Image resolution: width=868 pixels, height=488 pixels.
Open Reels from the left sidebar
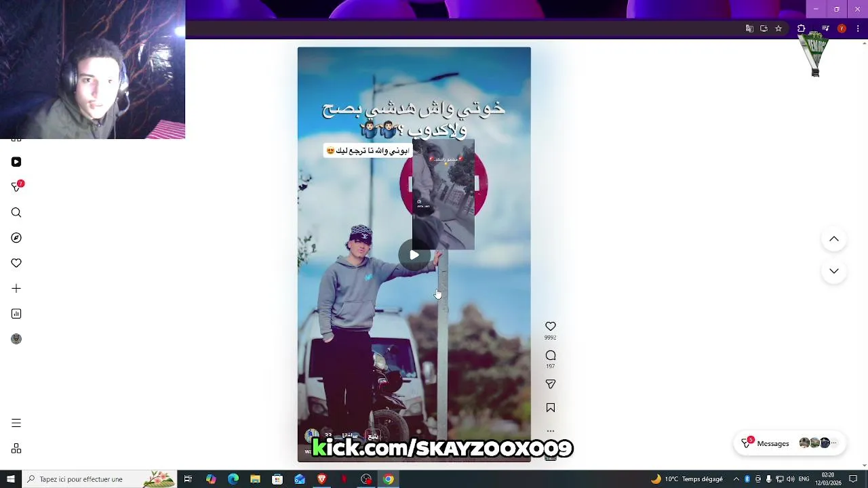pyautogui.click(x=16, y=162)
